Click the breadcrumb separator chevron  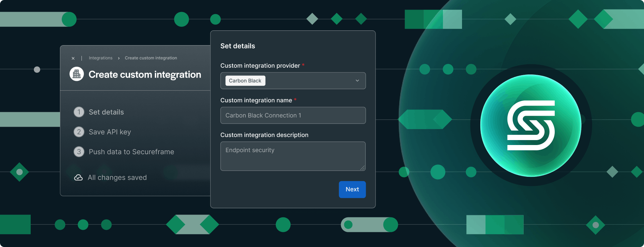tap(119, 58)
